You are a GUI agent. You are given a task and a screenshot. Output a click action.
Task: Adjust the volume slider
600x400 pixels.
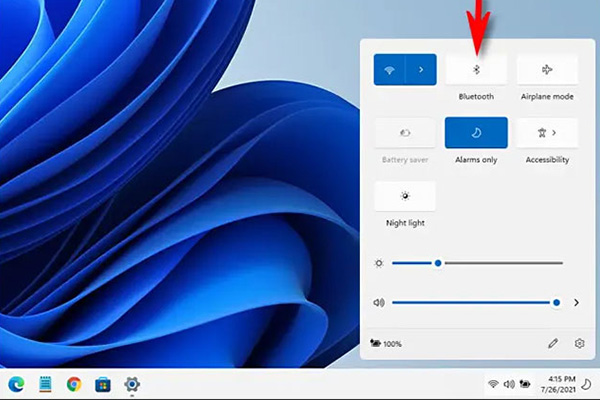(476, 303)
